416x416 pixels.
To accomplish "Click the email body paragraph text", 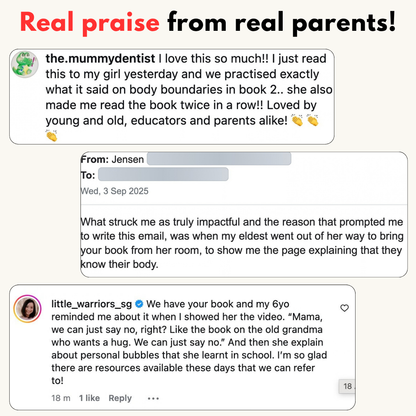I will (242, 243).
